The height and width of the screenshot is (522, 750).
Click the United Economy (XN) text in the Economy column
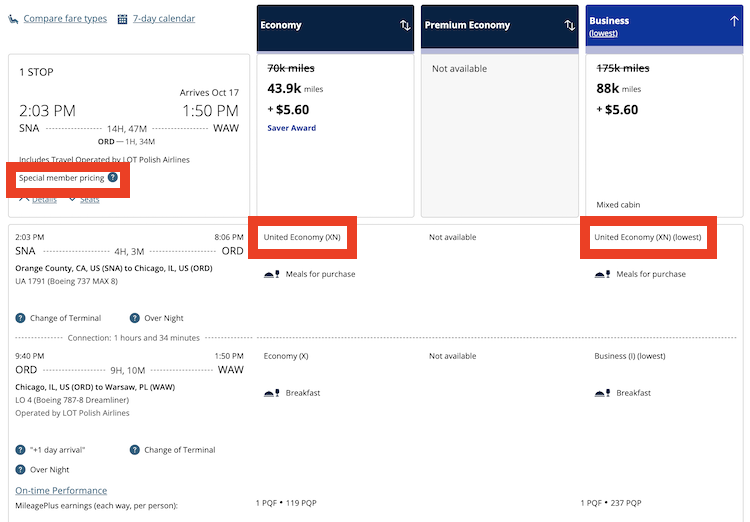pos(302,237)
